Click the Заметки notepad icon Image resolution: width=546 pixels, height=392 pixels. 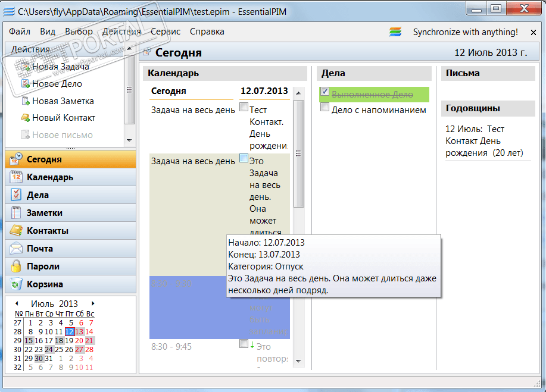pyautogui.click(x=16, y=212)
